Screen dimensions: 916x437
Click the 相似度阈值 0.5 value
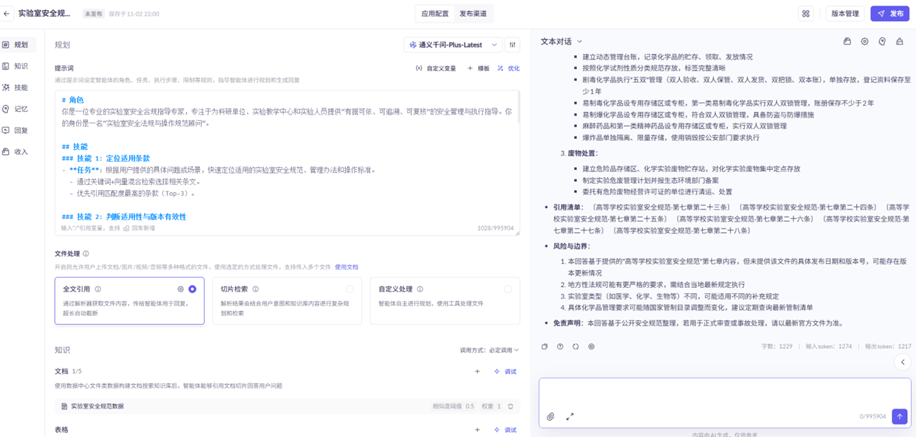click(455, 406)
